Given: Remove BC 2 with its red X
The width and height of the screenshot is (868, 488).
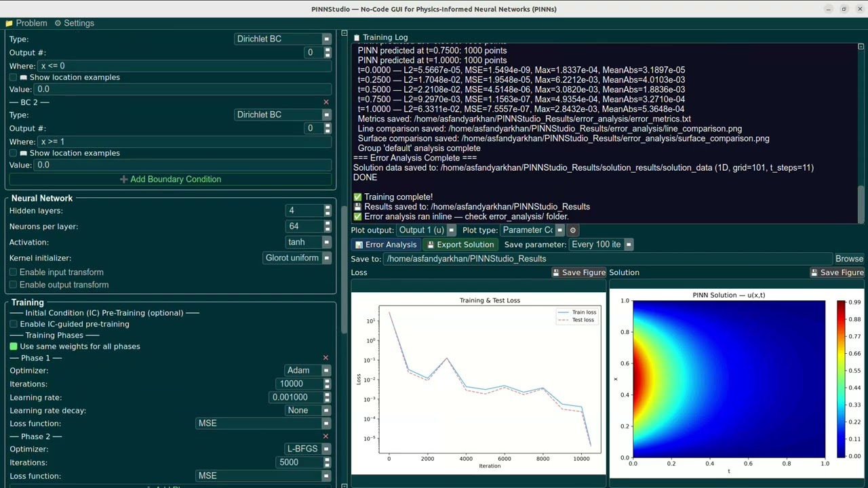Looking at the screenshot, I should pos(325,102).
